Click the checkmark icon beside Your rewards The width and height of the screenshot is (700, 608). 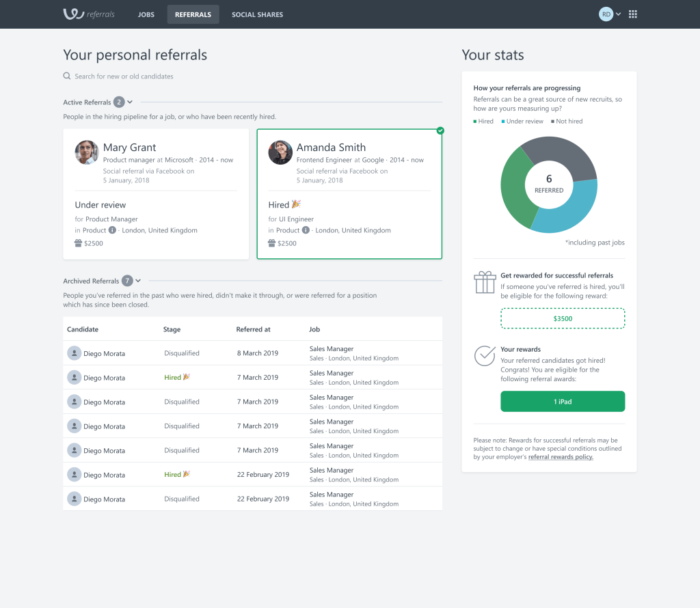485,355
